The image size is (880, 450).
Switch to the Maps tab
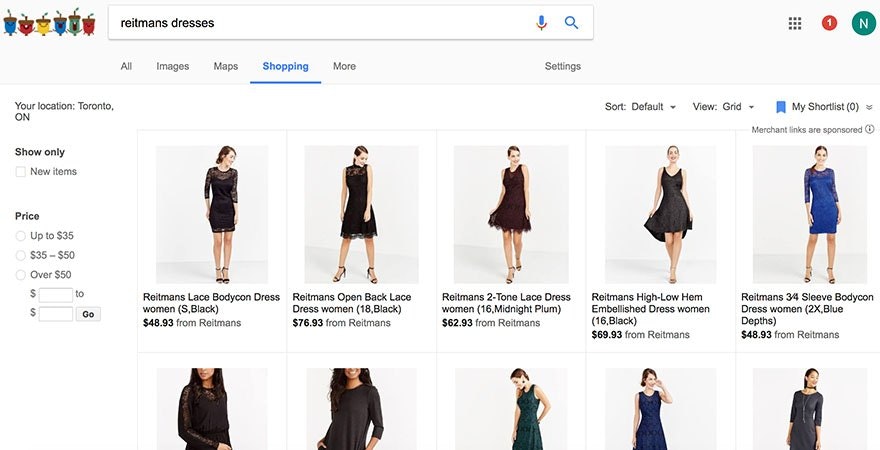pyautogui.click(x=225, y=66)
